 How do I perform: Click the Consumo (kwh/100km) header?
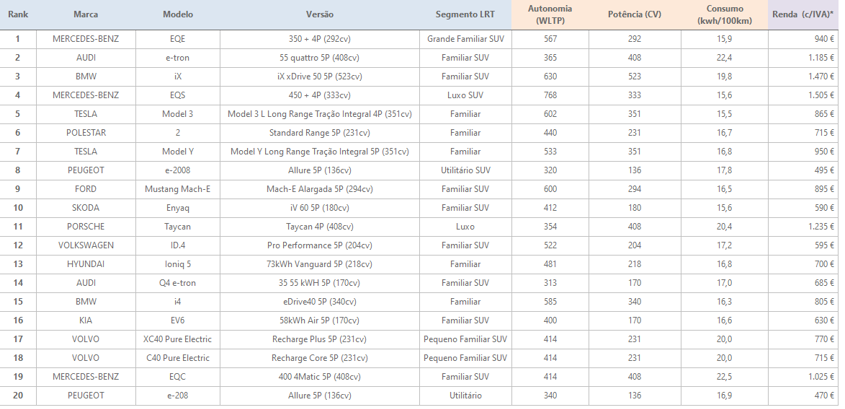click(x=724, y=15)
